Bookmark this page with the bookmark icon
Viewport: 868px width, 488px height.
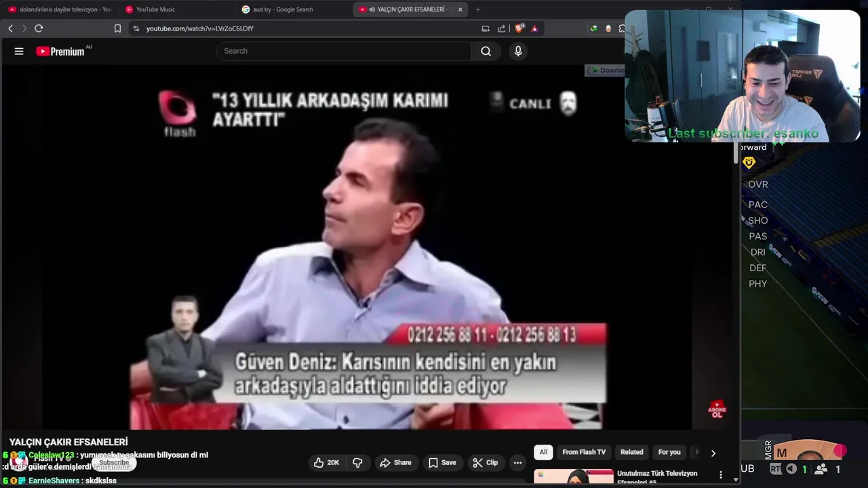pos(117,28)
